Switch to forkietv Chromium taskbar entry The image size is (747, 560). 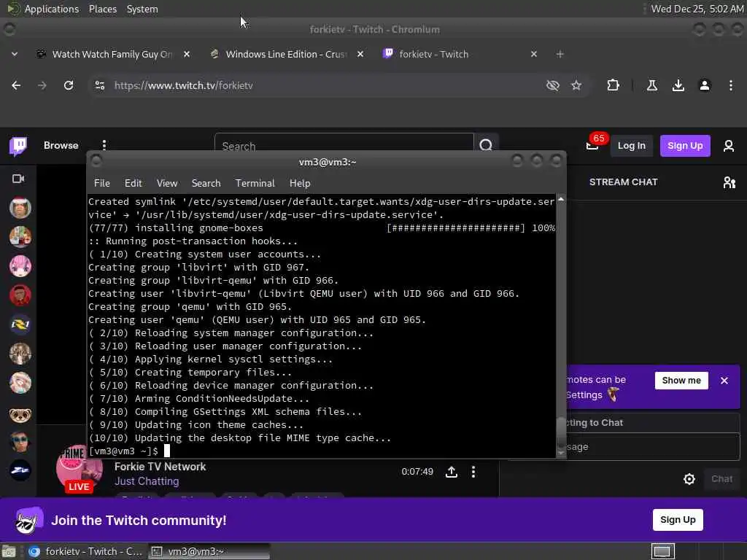86,551
